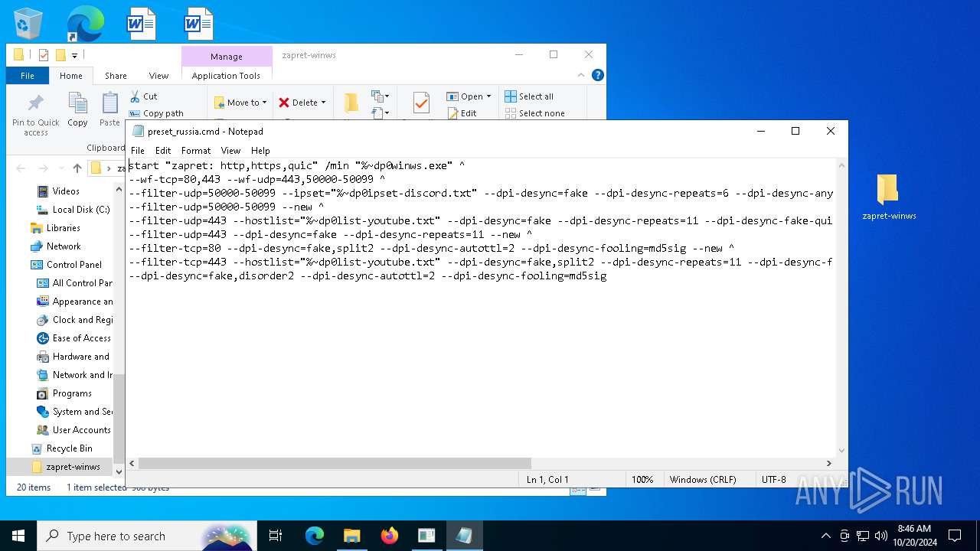
Task: Click Windows (CRLF) in Notepad status bar
Action: click(702, 480)
